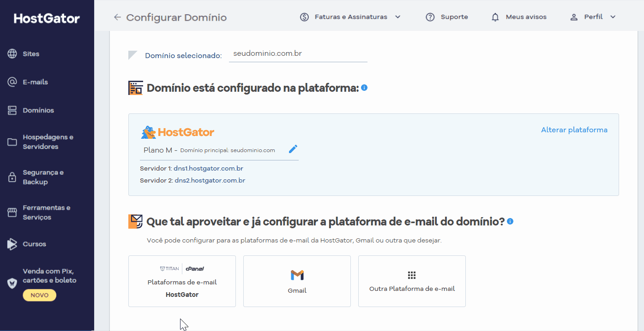Open Hospedagens e Servidores folder icon
This screenshot has width=644, height=331.
pos(12,142)
